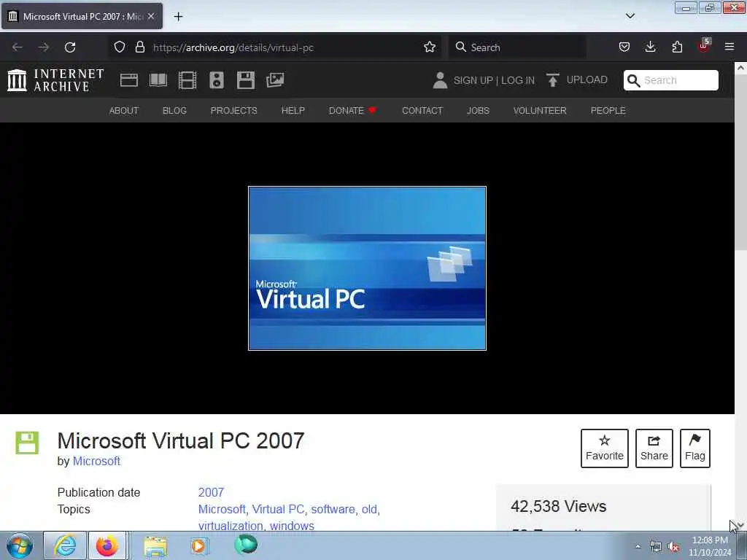Open Windows Explorer from the taskbar
747x560 pixels.
tap(155, 546)
